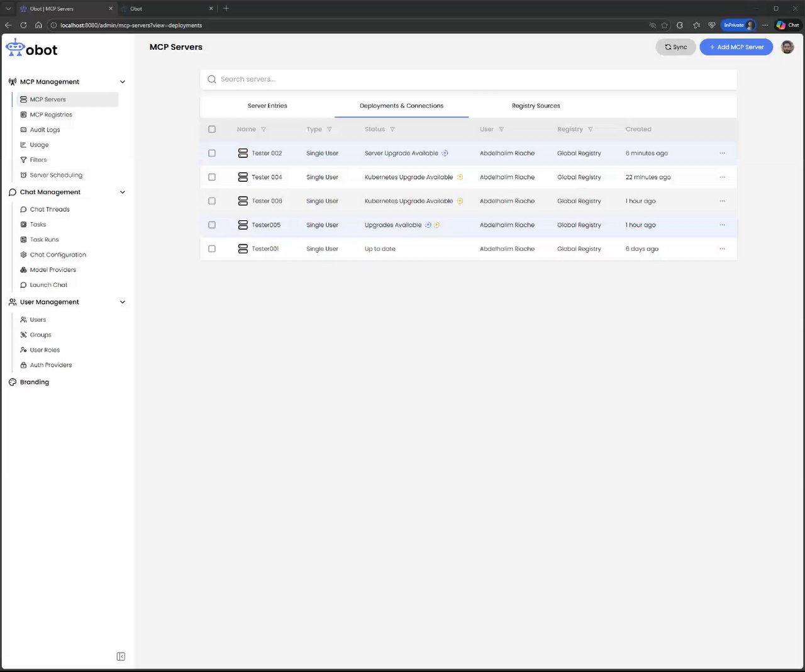
Task: Collapse the MCP Management section
Action: [123, 82]
